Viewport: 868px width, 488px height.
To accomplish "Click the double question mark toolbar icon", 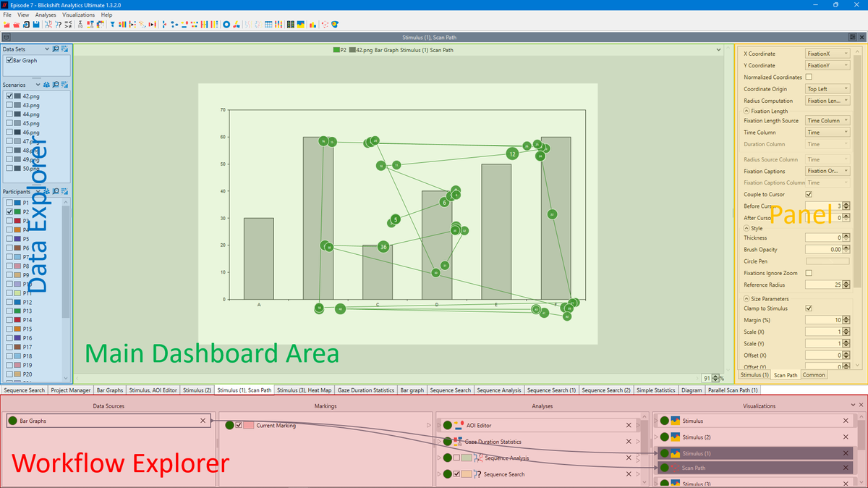I will tap(59, 25).
